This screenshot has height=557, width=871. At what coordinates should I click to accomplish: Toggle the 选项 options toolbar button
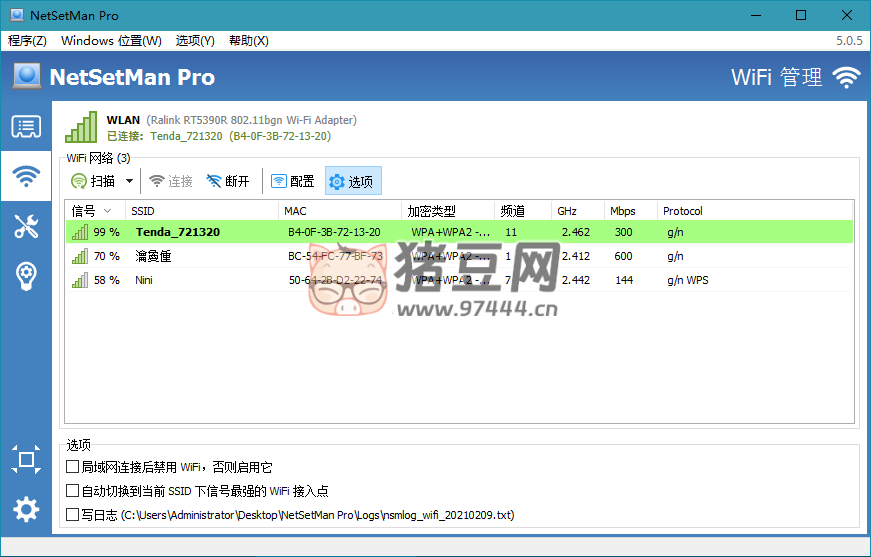(x=352, y=181)
